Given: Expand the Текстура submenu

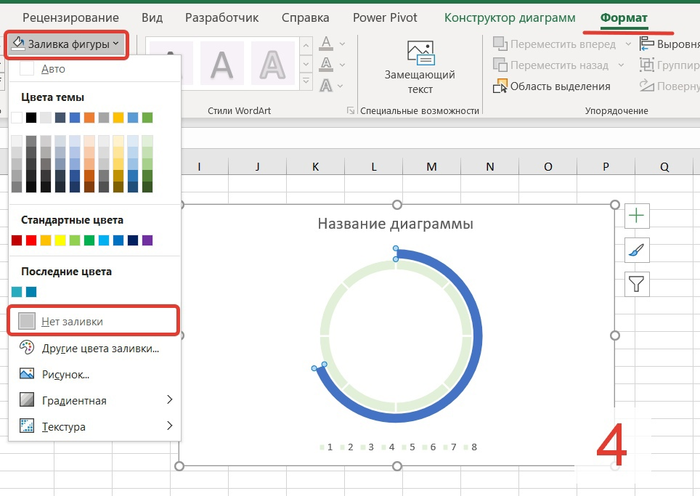Looking at the screenshot, I should pyautogui.click(x=95, y=426).
